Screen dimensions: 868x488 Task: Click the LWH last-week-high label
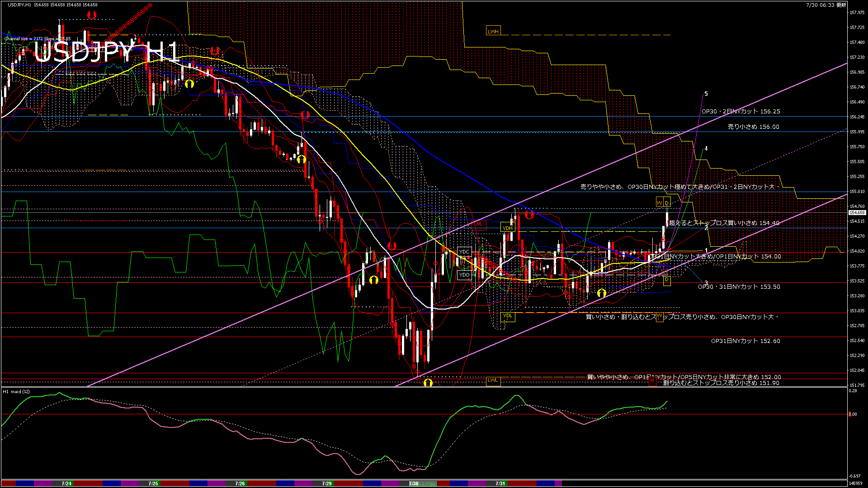pyautogui.click(x=493, y=31)
